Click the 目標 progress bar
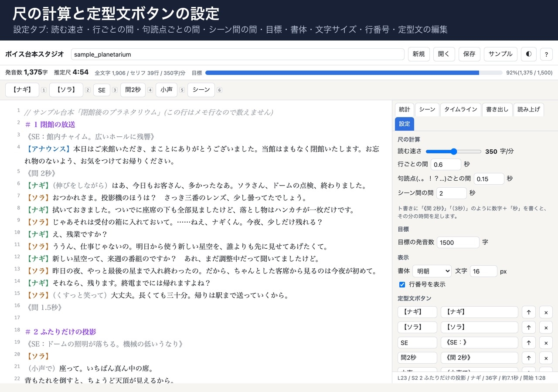The height and width of the screenshot is (392, 558). point(354,73)
